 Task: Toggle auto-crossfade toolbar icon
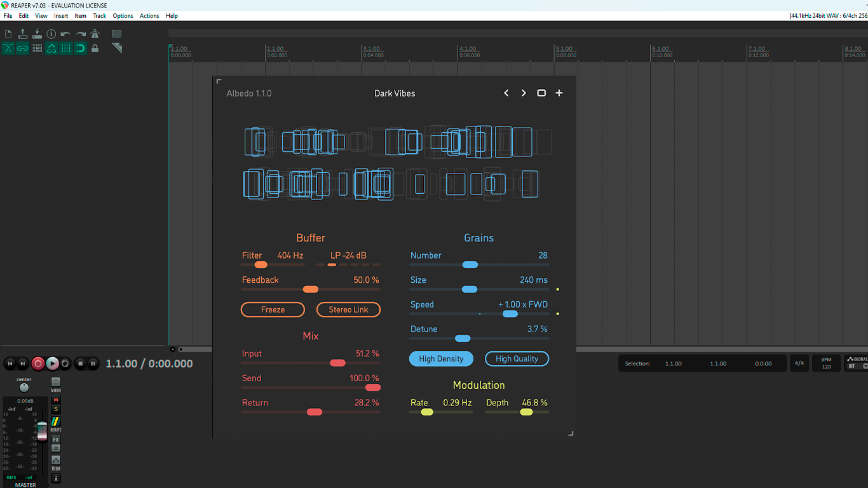pyautogui.click(x=8, y=48)
